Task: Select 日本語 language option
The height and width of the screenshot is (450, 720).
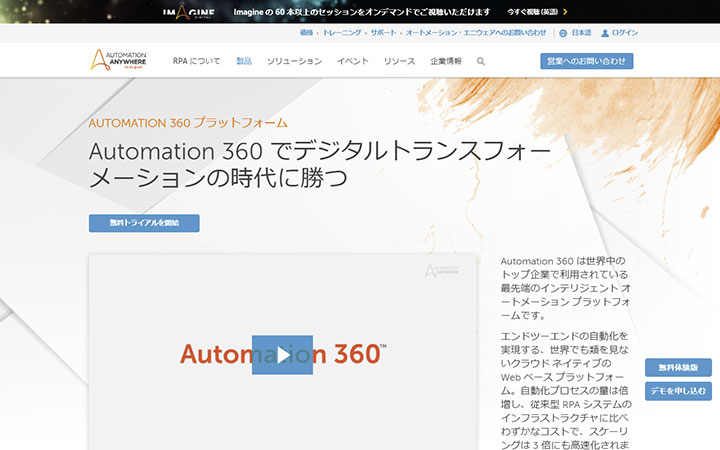Action: [x=581, y=33]
